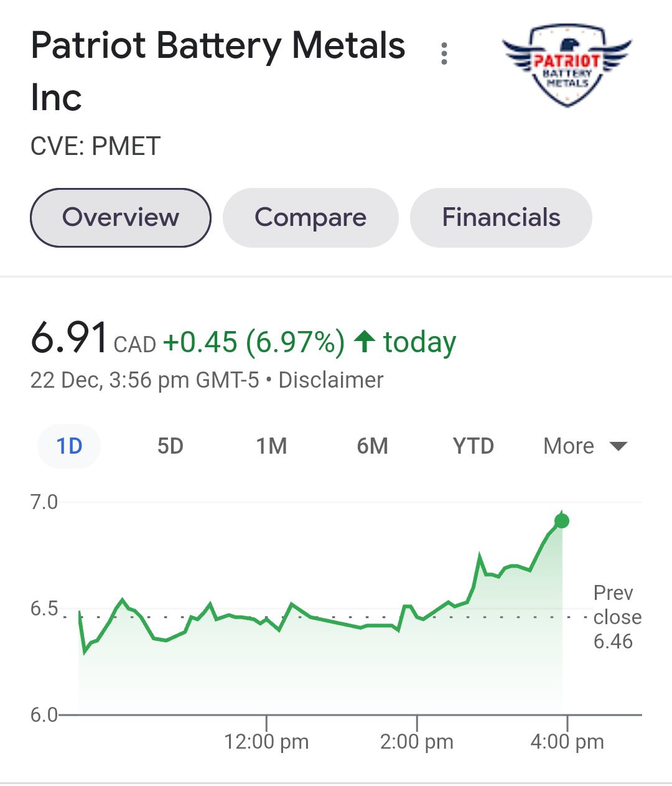Choose the 1M time range
672x786 pixels.
pos(271,446)
